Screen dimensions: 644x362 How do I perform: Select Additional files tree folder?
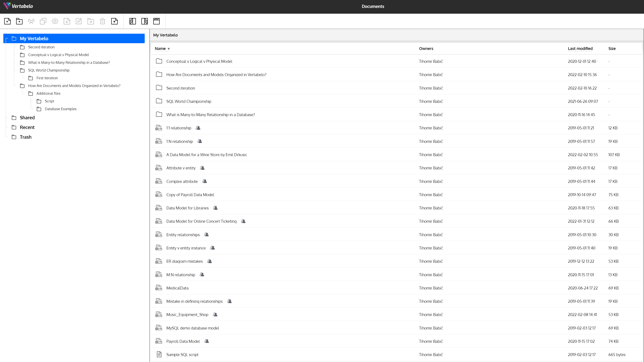pyautogui.click(x=49, y=94)
